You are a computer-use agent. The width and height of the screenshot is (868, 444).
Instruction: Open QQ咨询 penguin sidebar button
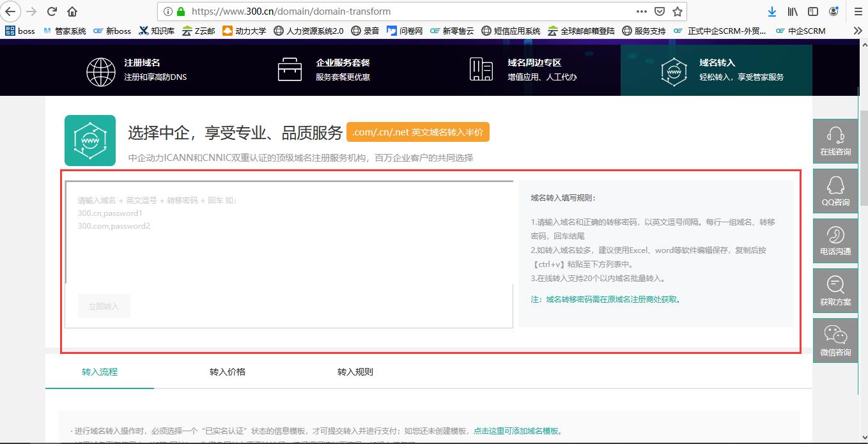(835, 191)
